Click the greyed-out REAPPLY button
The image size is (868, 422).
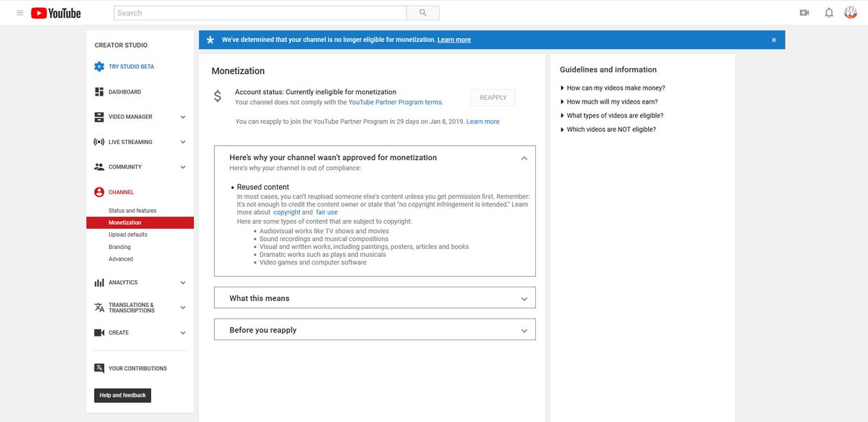pyautogui.click(x=493, y=98)
